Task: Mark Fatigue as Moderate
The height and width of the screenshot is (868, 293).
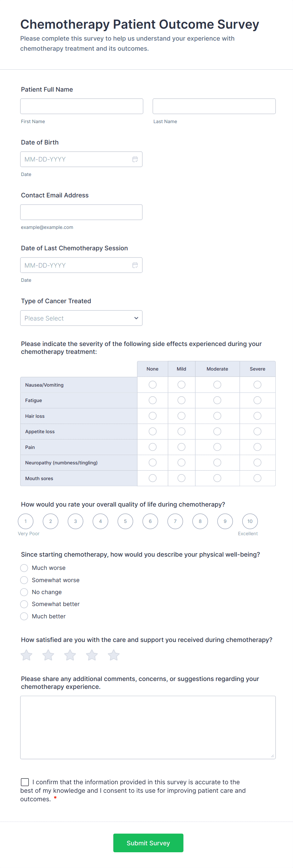Action: click(217, 400)
